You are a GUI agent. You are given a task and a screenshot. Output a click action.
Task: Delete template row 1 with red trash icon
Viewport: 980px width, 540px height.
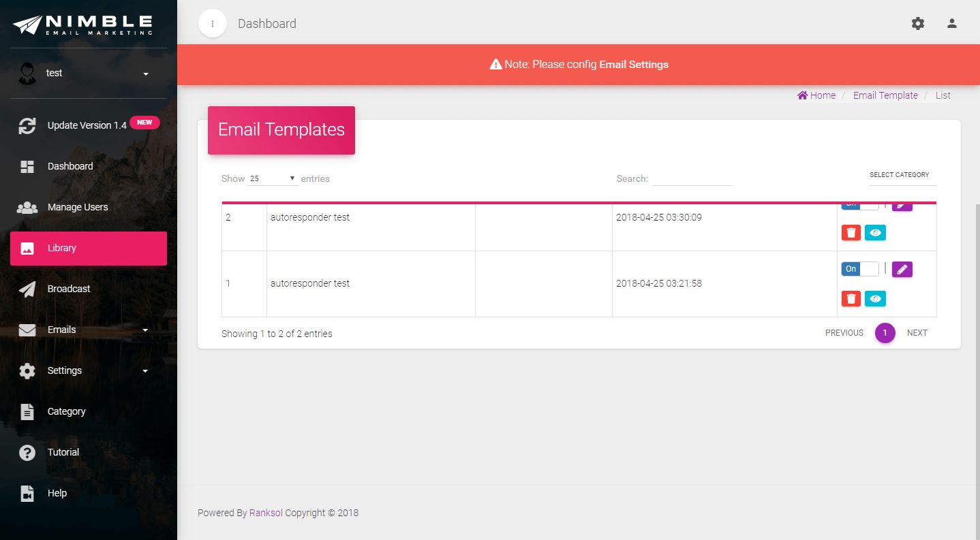(x=851, y=298)
